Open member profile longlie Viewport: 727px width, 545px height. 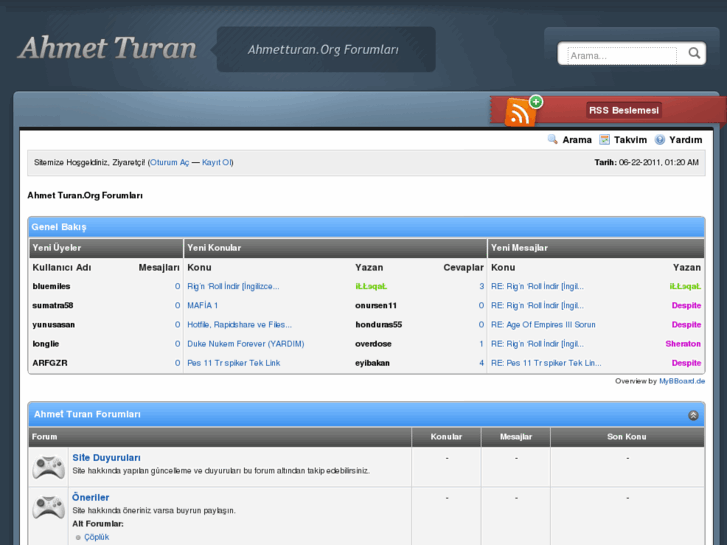[x=45, y=344]
